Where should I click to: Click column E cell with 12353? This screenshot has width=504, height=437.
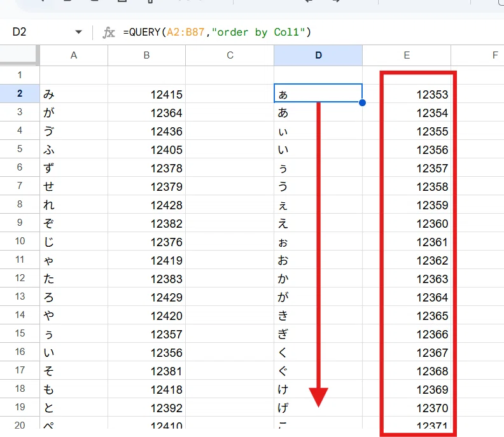click(x=407, y=94)
